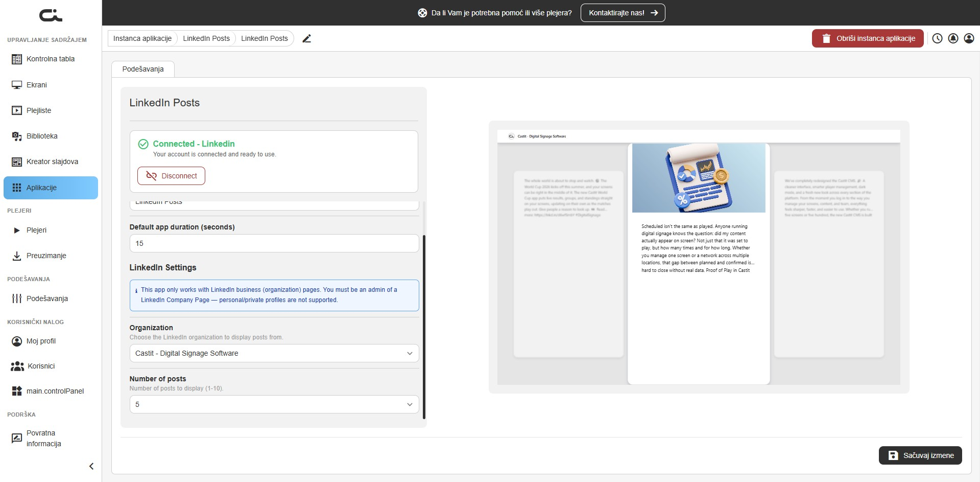
Task: Open main.controlPanel menu item
Action: [x=51, y=391]
